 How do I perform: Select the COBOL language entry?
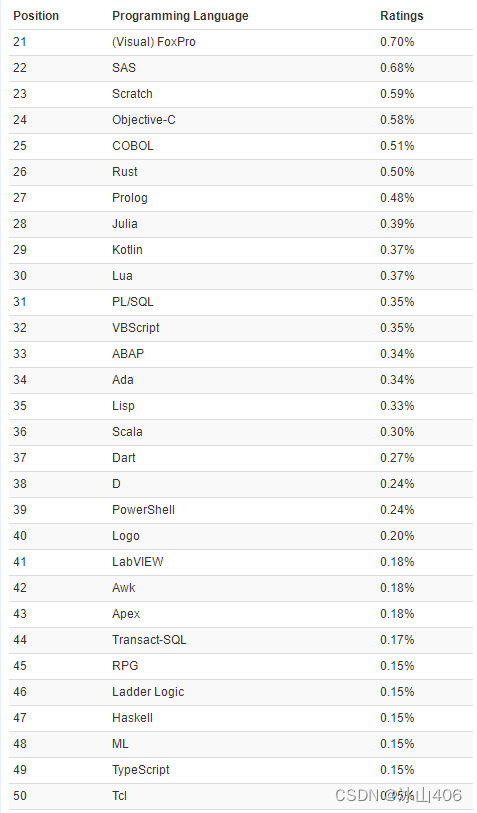tap(133, 146)
